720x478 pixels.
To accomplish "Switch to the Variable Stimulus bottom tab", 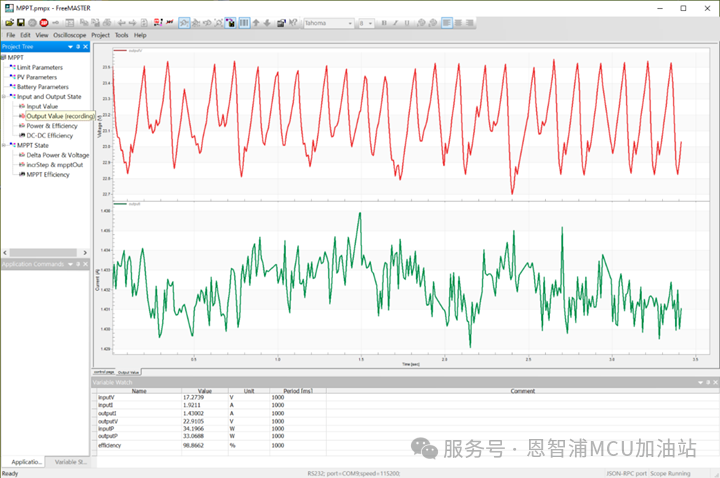I will tap(69, 462).
